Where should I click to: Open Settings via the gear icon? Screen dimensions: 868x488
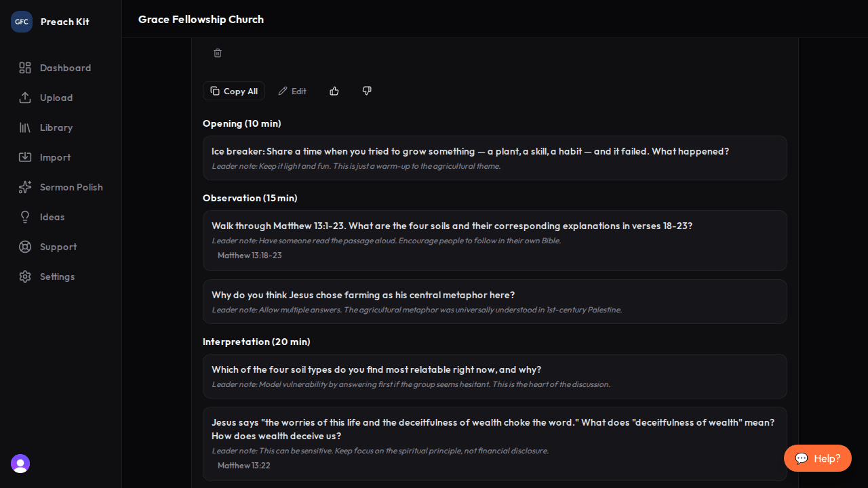click(25, 277)
